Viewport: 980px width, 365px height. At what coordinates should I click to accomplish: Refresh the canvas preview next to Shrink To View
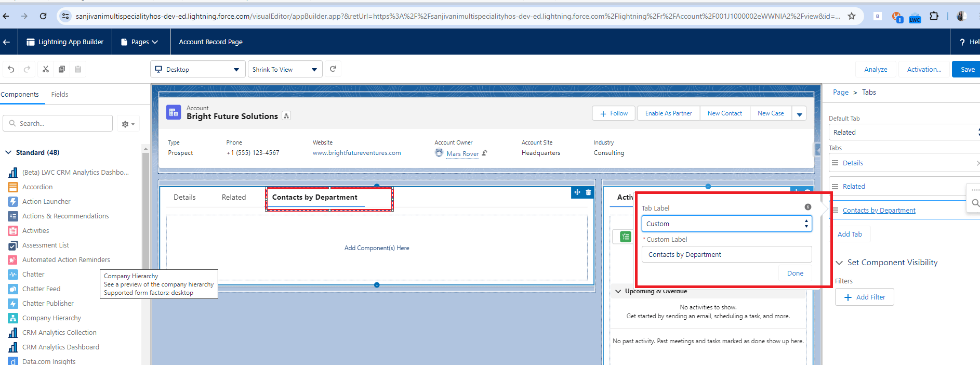[x=333, y=69]
